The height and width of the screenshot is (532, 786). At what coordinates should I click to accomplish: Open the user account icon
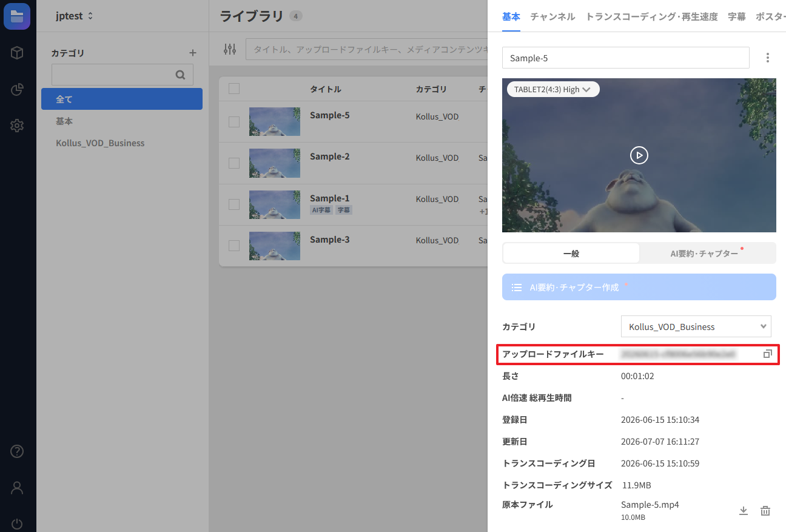(17, 488)
